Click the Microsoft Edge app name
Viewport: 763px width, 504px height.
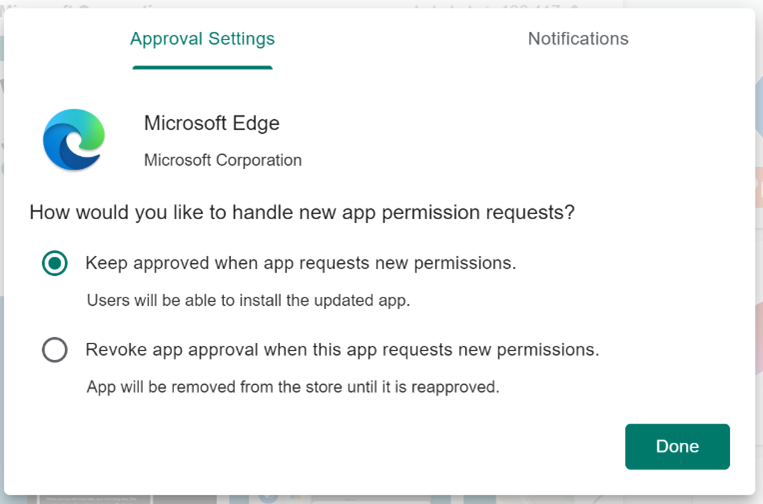(x=212, y=123)
